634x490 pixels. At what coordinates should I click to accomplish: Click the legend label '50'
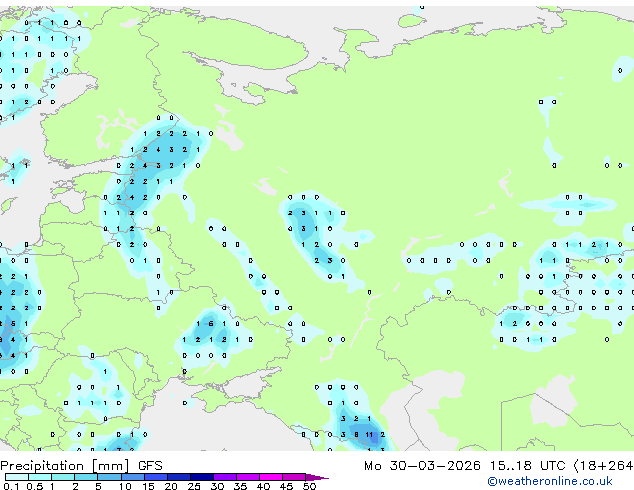[x=309, y=486]
